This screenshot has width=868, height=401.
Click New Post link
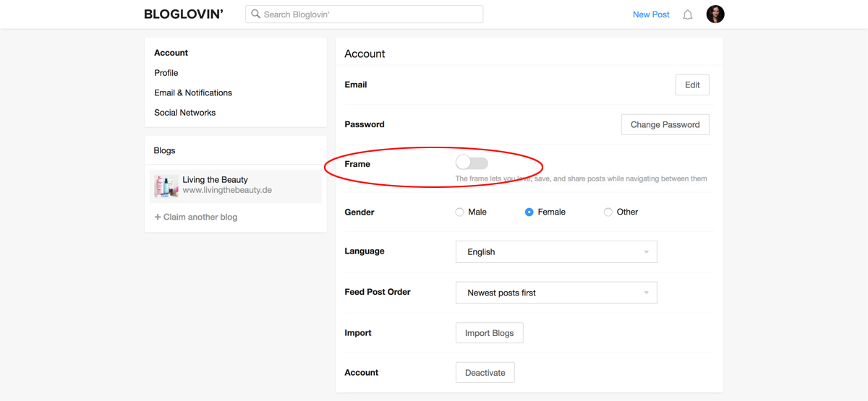pyautogui.click(x=651, y=14)
